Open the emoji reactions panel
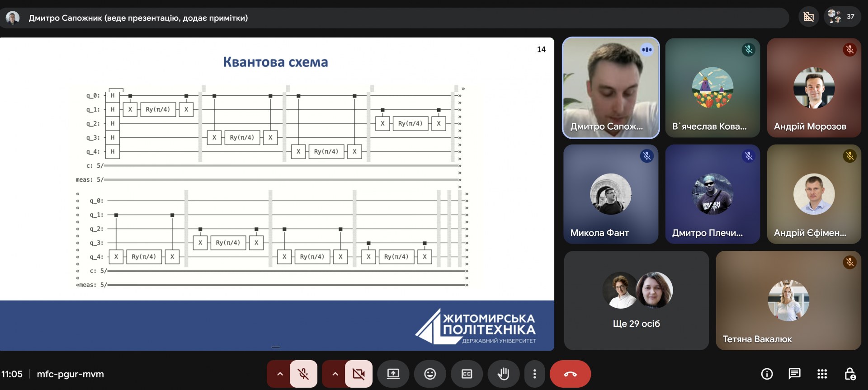 [430, 374]
